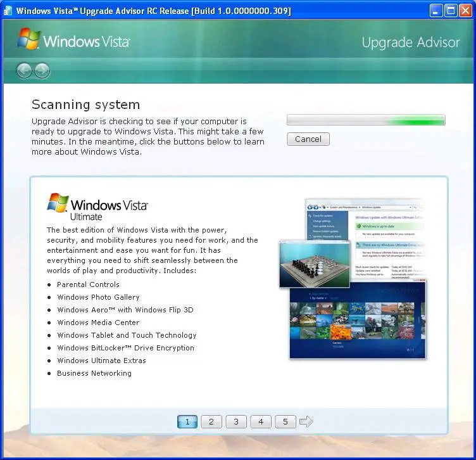Click the 'Business Networking' bullet item

(94, 373)
